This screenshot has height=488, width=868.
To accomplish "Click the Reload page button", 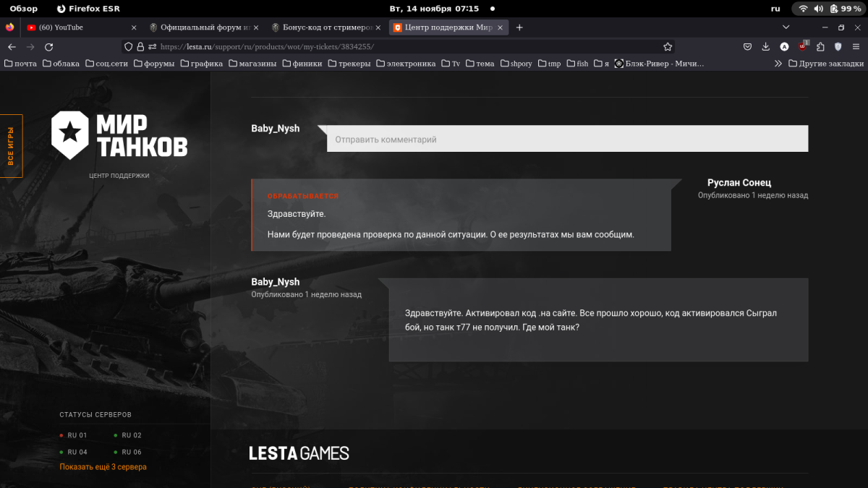I will click(x=48, y=47).
